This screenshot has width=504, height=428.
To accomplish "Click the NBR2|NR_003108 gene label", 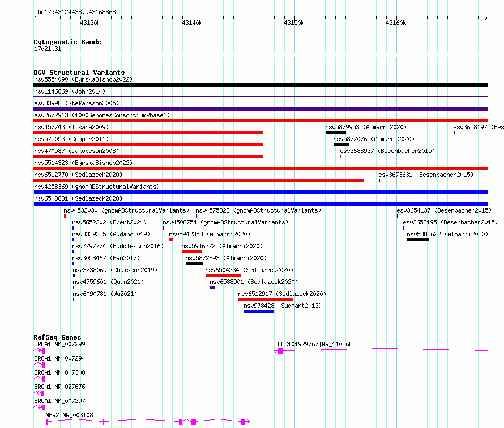I will pyautogui.click(x=70, y=415).
